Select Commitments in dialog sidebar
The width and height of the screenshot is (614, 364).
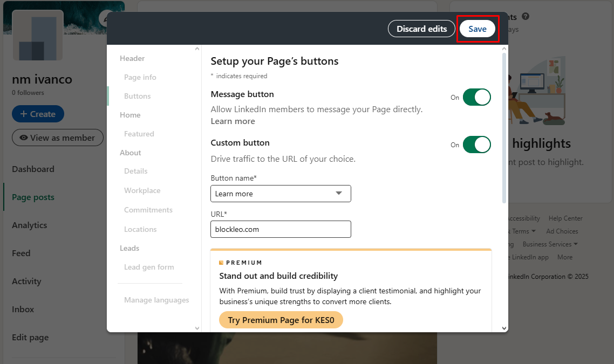click(x=148, y=210)
